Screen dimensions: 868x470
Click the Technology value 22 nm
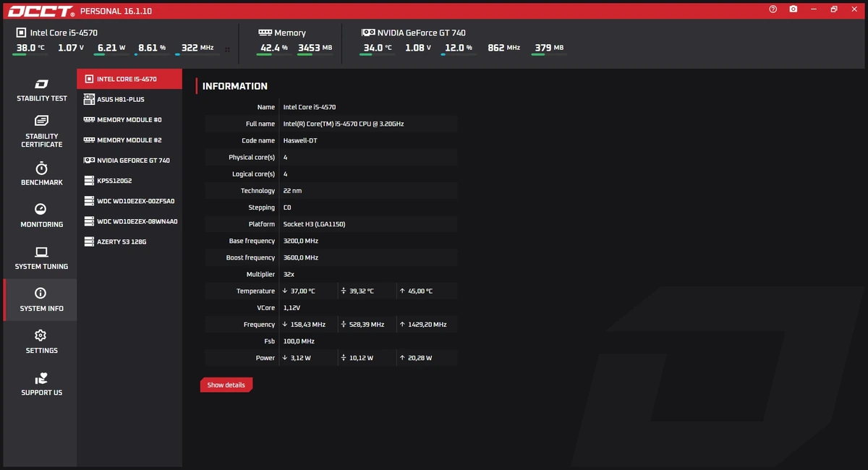click(x=292, y=191)
